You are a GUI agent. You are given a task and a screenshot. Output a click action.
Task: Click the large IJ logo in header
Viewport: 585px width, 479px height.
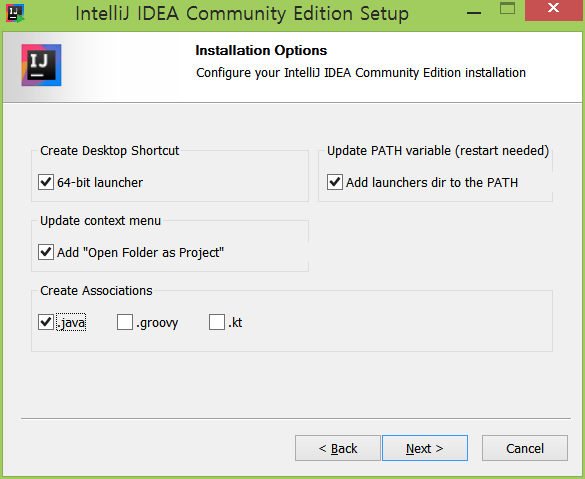point(41,65)
